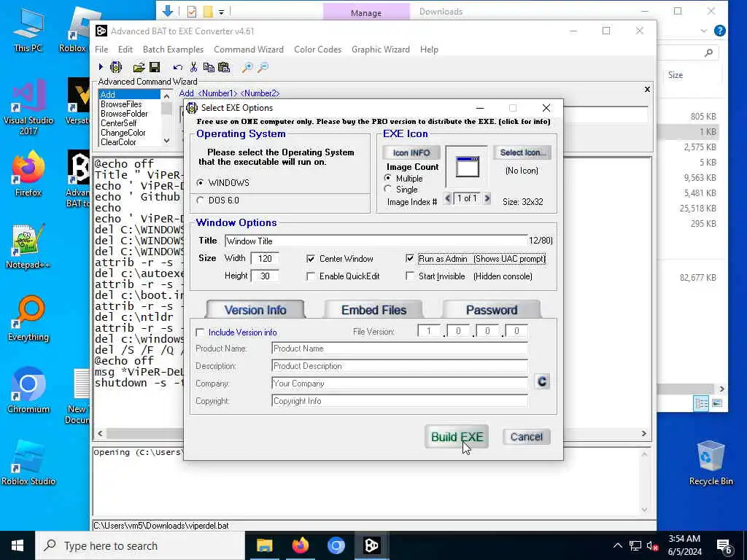
Task: Click the EXE icon preview image
Action: pyautogui.click(x=467, y=167)
